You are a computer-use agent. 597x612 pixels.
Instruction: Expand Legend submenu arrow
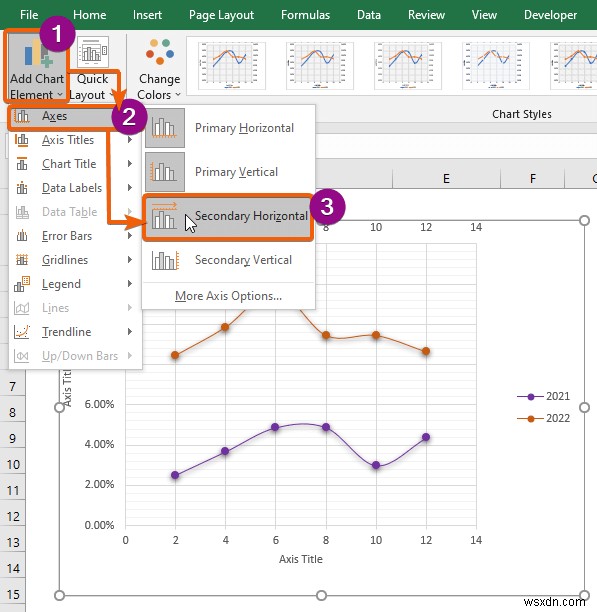click(x=130, y=284)
